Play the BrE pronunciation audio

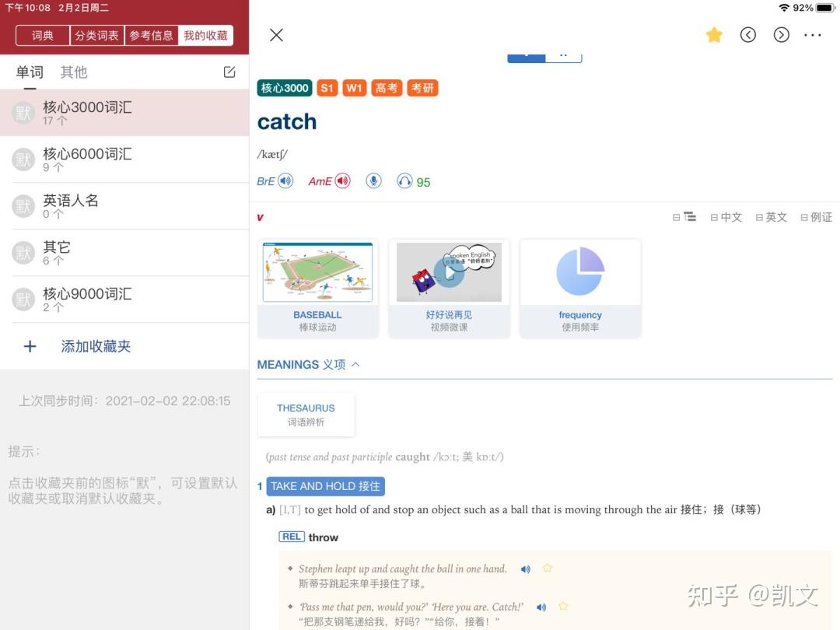point(285,181)
